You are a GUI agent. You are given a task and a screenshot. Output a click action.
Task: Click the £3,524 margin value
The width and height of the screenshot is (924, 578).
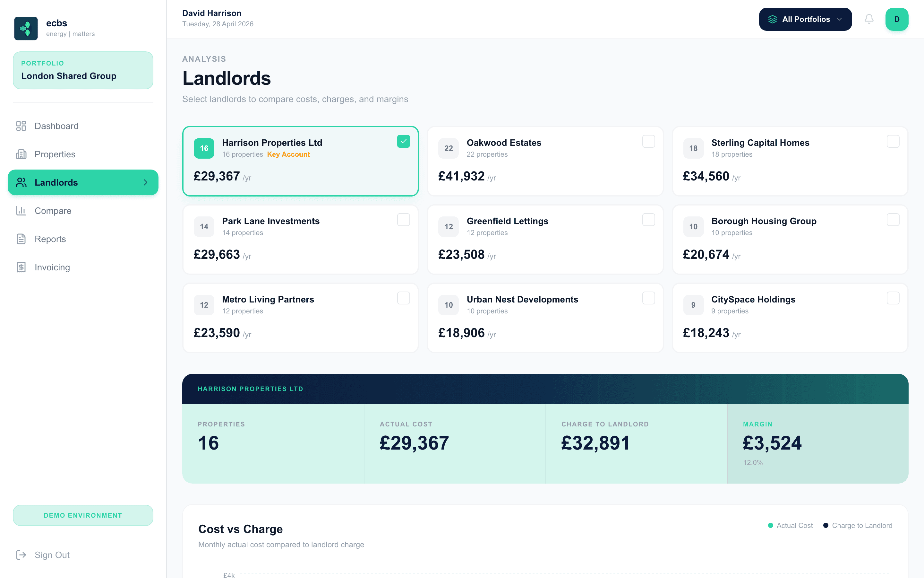(x=772, y=443)
